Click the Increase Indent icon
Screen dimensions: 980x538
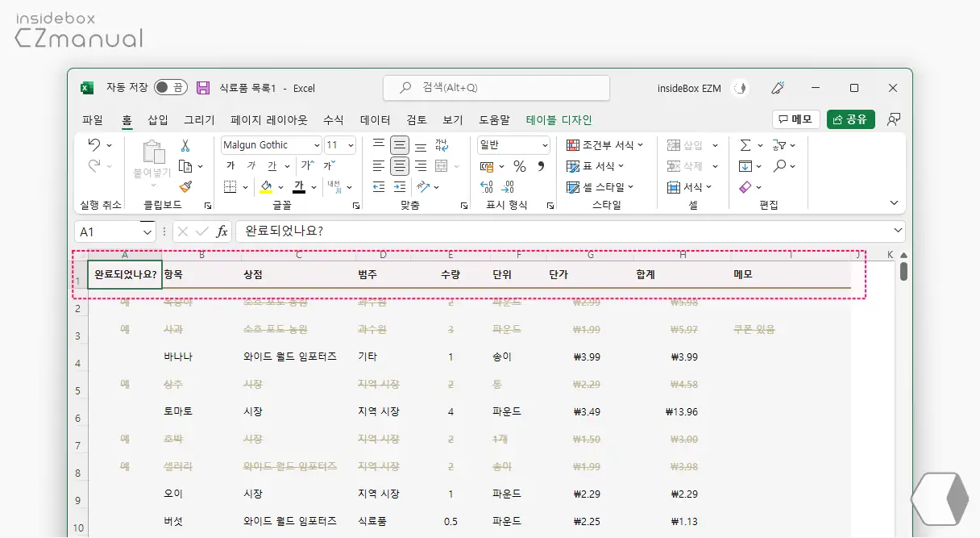[400, 187]
